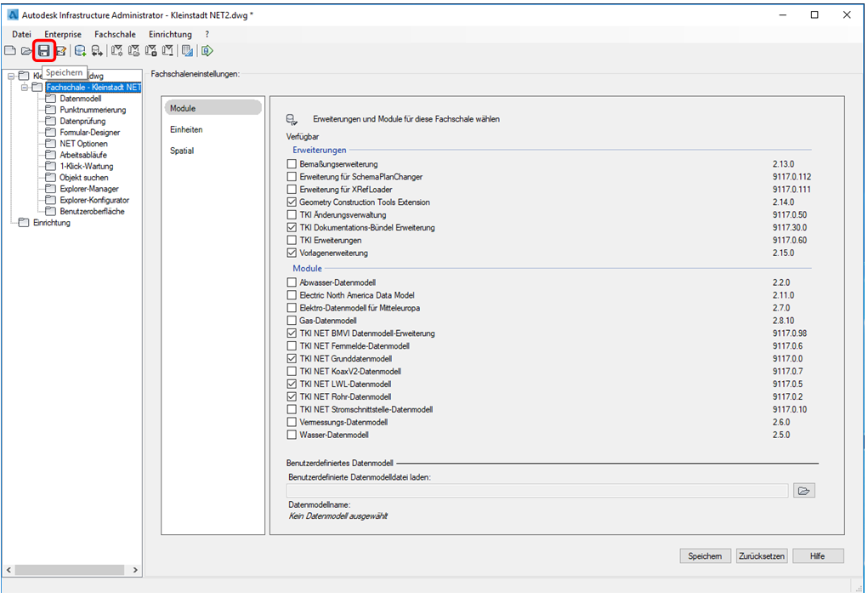
Task: Click the toolbar drawing icon with minus sign
Action: coord(167,51)
